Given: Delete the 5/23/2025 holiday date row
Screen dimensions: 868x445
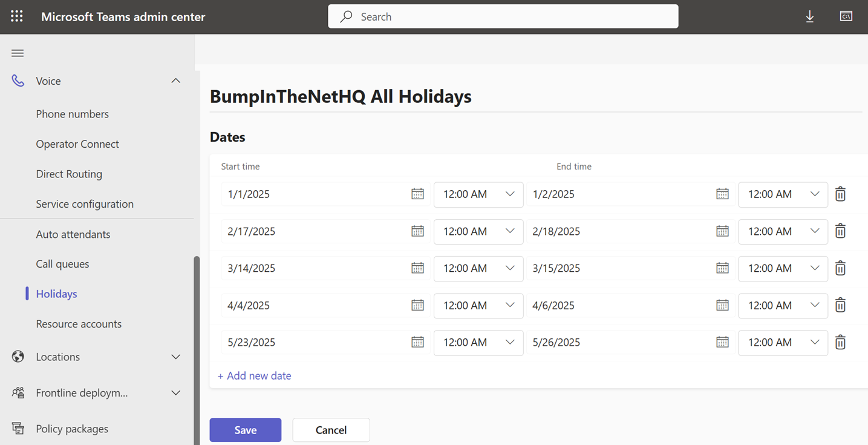Looking at the screenshot, I should tap(840, 343).
